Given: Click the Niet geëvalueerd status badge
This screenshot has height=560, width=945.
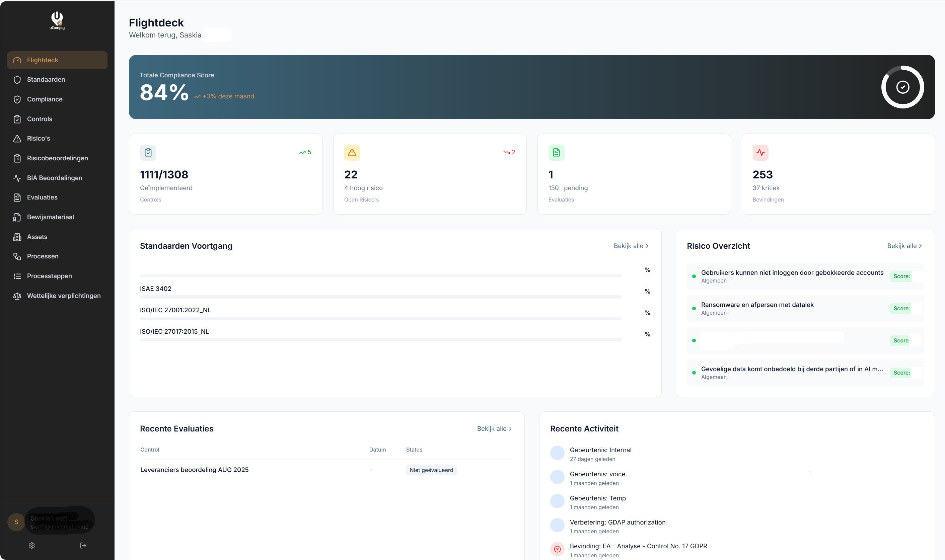Looking at the screenshot, I should click(x=431, y=470).
